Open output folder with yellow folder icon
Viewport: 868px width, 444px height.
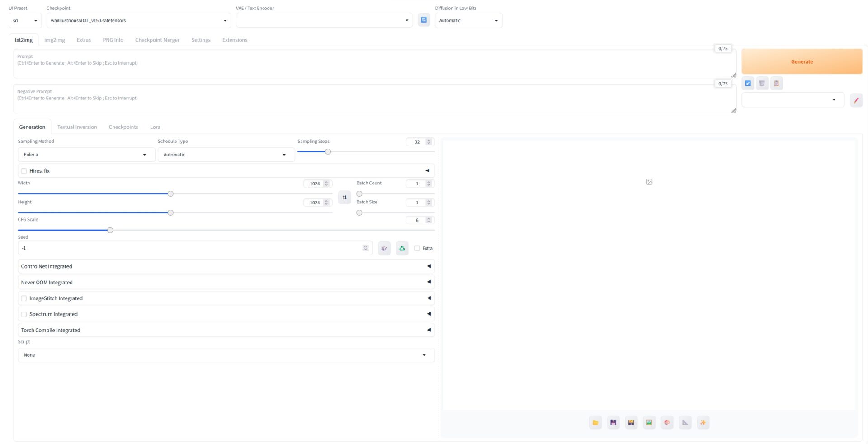coord(595,423)
